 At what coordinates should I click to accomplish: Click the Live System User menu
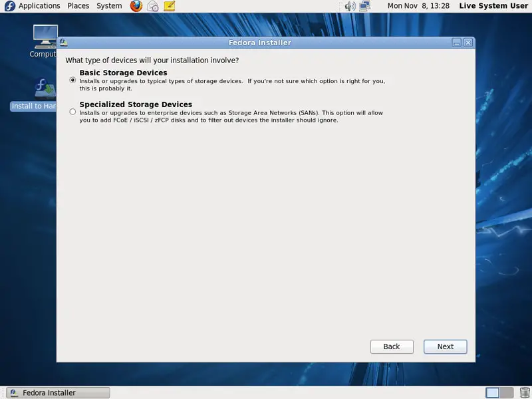point(493,6)
